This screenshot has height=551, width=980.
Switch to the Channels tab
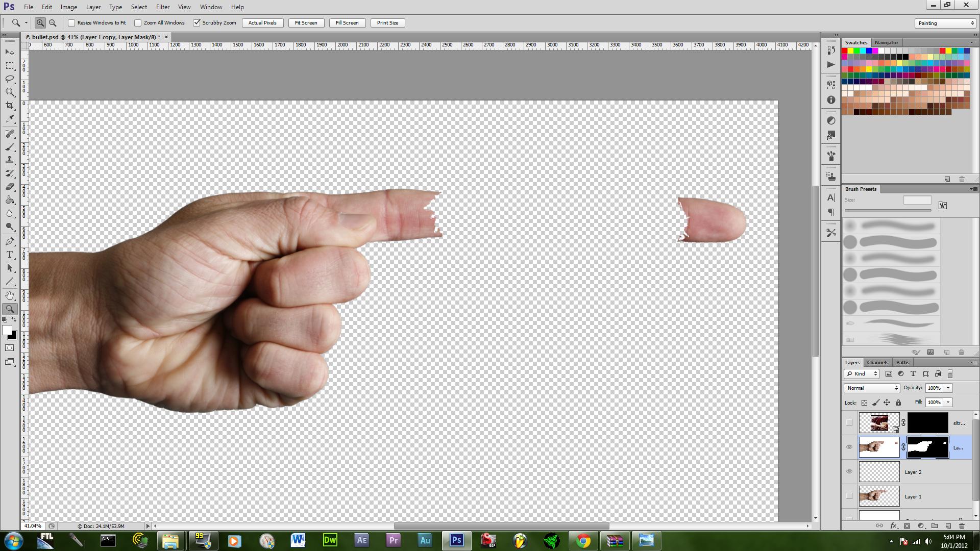pyautogui.click(x=877, y=362)
